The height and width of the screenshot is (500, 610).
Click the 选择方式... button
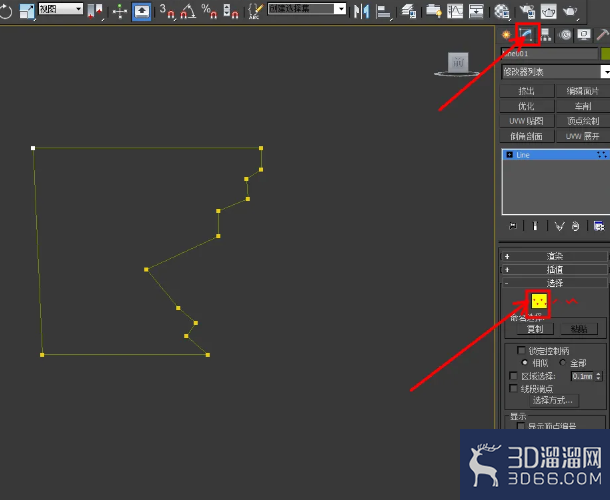554,400
